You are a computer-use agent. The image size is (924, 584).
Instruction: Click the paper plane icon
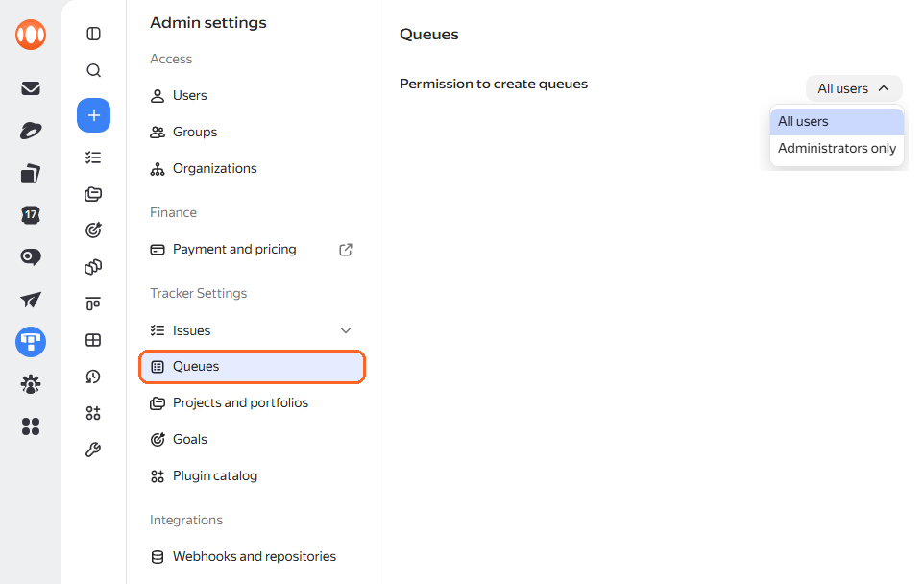[31, 300]
